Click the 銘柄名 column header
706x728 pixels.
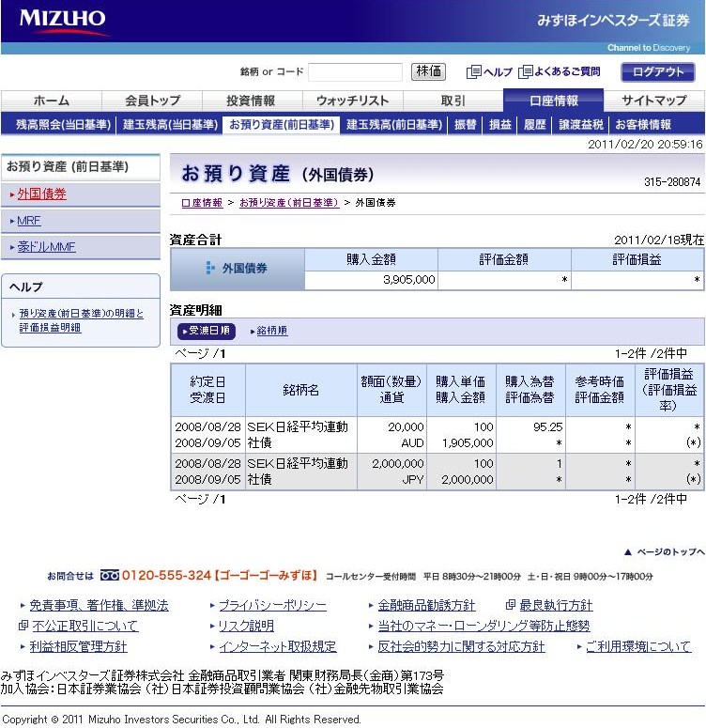coord(301,390)
